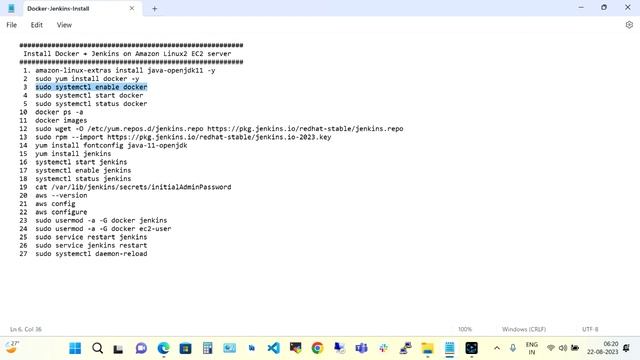The width and height of the screenshot is (640, 360).
Task: Click the 'systemctl status jenkins' line
Action: [83, 179]
